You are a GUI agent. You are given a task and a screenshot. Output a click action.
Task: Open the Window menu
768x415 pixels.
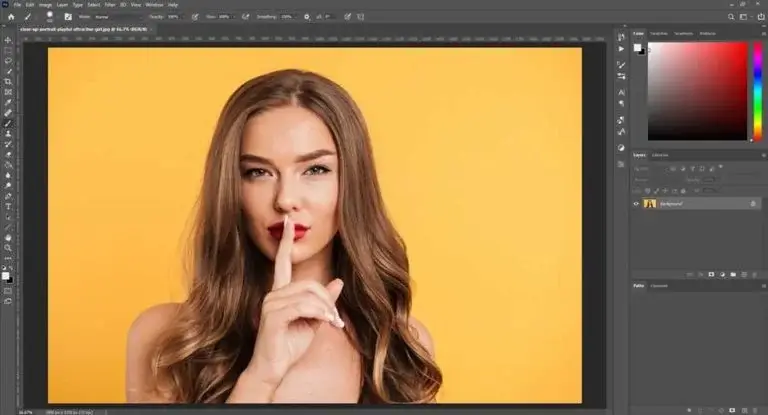tap(154, 5)
